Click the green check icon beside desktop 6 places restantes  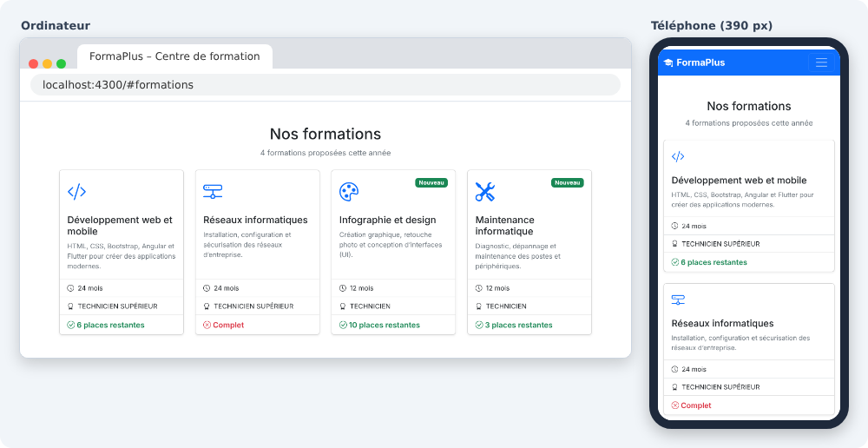point(71,325)
